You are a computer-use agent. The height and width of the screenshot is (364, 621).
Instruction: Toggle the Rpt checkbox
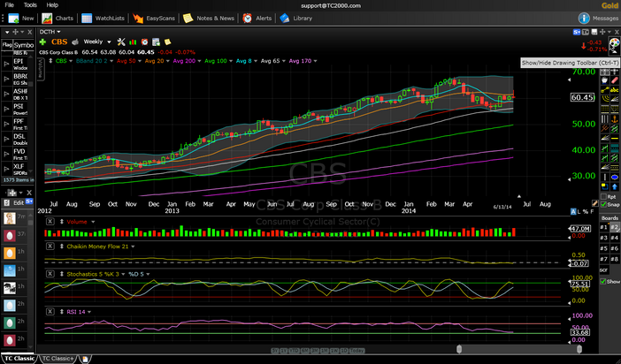[603, 197]
